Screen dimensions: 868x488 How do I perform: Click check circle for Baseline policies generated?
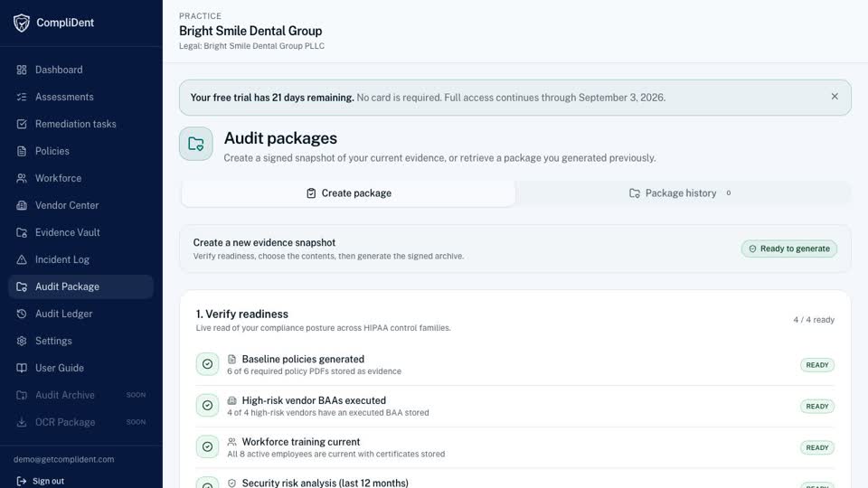click(208, 364)
